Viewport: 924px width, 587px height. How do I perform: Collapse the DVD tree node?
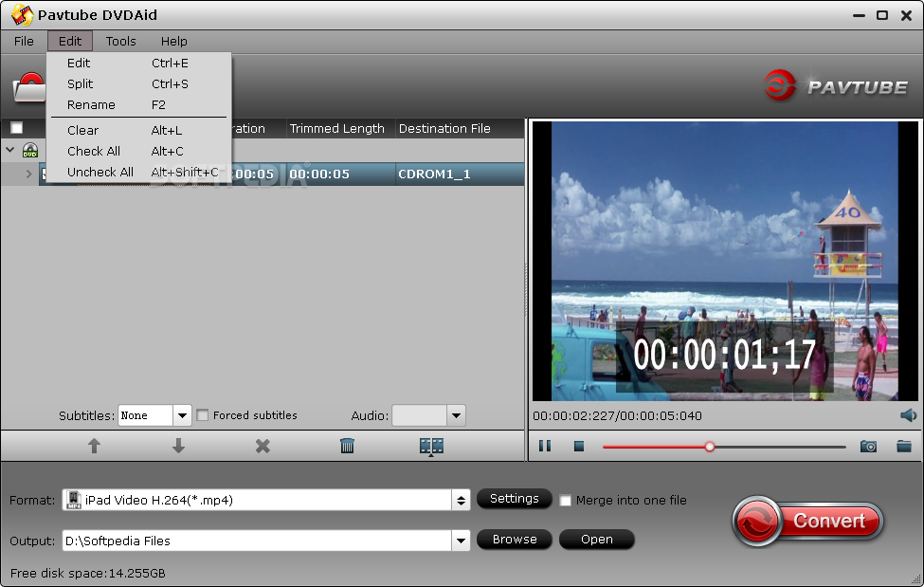tap(10, 150)
